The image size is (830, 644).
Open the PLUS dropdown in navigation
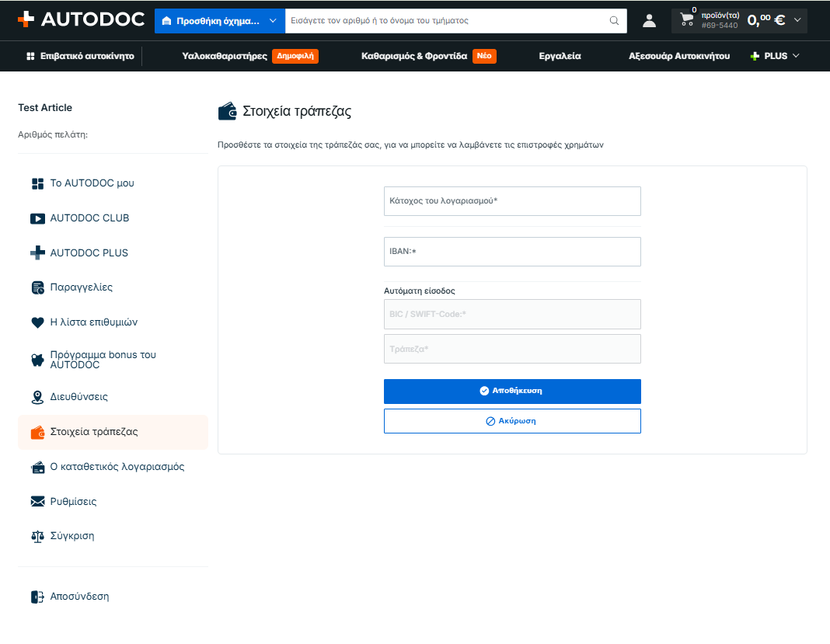775,56
